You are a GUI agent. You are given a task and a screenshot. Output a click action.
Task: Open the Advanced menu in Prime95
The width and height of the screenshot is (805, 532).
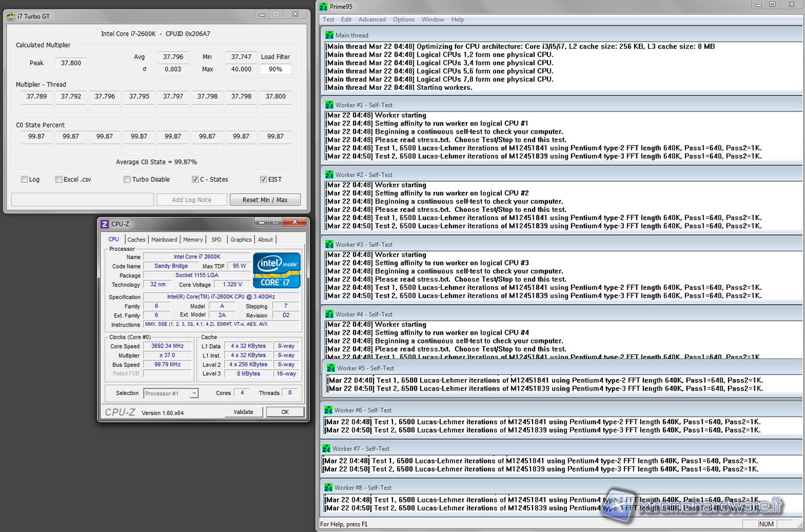(372, 19)
